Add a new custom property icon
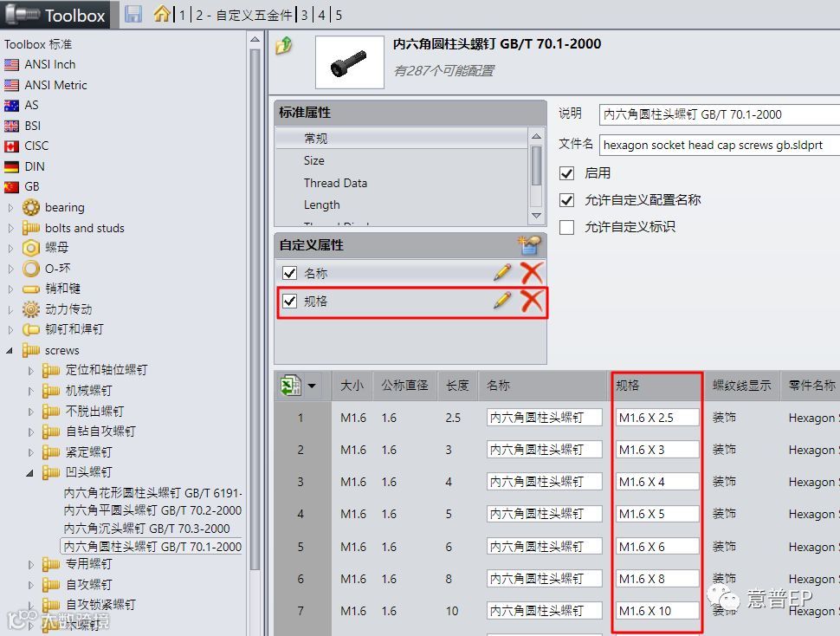The height and width of the screenshot is (636, 840). tap(529, 245)
